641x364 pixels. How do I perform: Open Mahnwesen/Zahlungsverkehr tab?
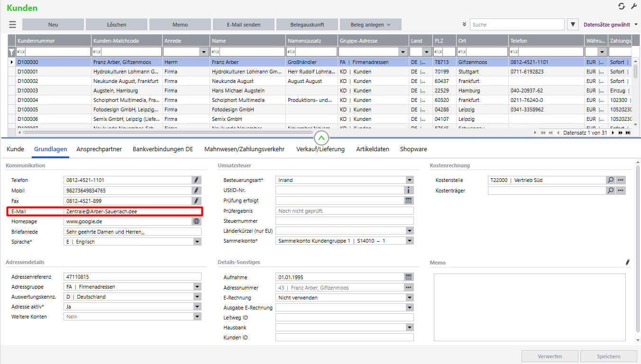(245, 149)
